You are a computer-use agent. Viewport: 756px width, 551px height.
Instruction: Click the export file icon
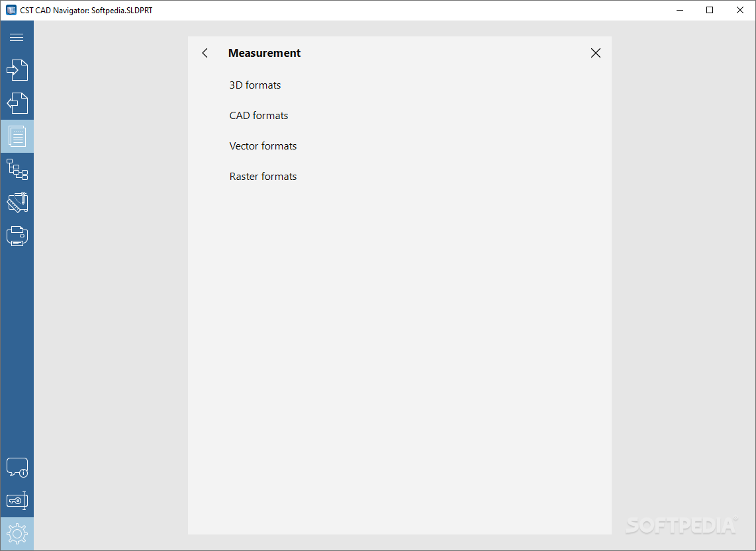click(x=17, y=103)
